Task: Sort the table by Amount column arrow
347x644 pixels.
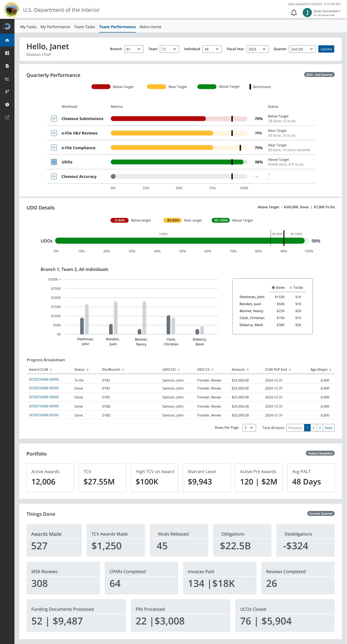Action: [248, 369]
